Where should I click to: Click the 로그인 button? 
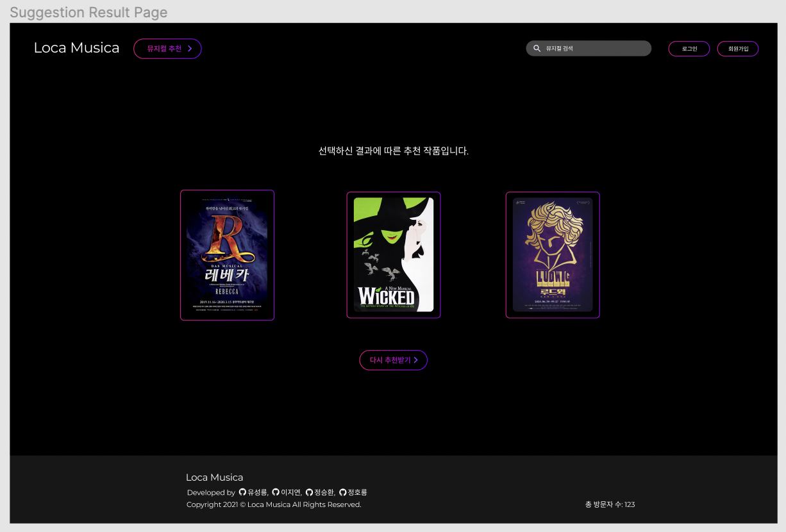tap(689, 49)
